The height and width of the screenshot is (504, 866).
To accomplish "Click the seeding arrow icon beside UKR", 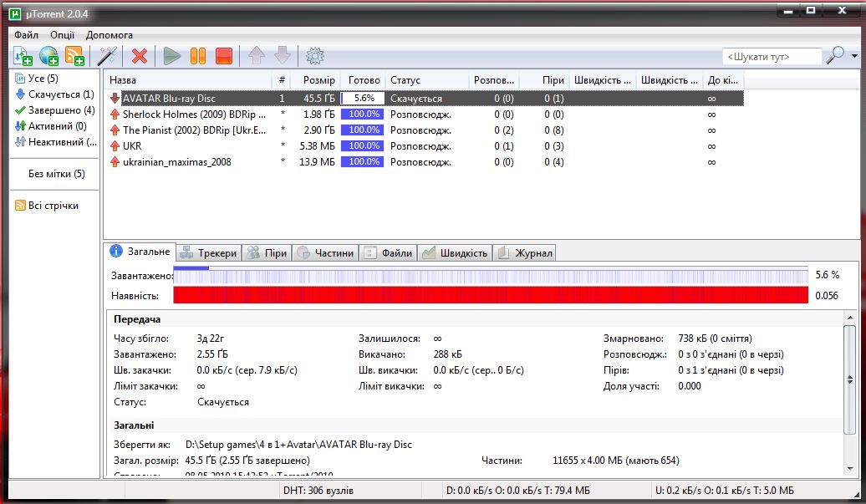I will click(x=115, y=146).
